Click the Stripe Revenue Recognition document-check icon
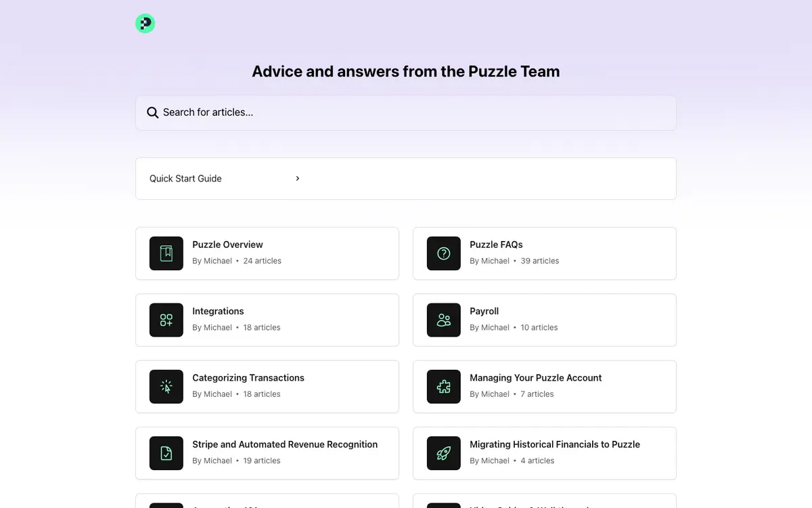 (166, 453)
